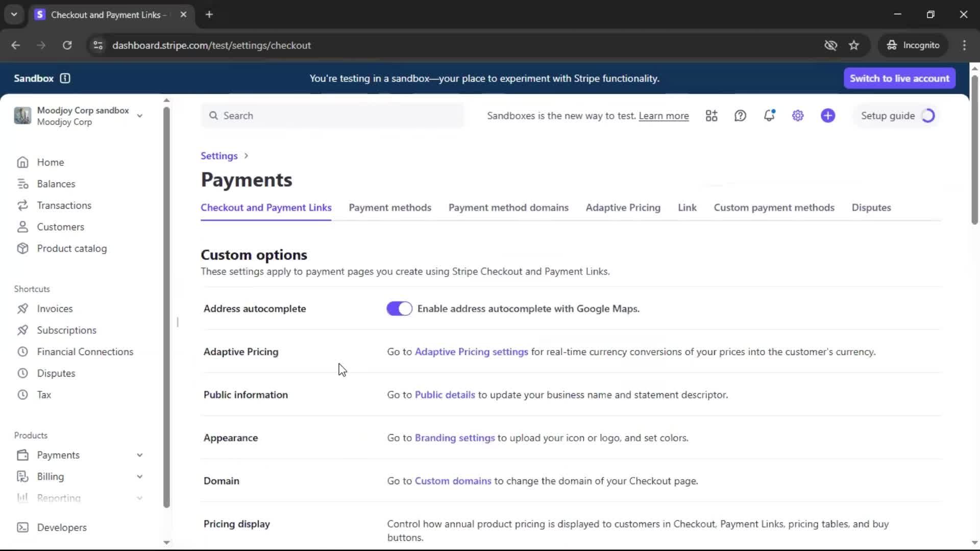
Task: Expand the Billing products section
Action: click(139, 477)
